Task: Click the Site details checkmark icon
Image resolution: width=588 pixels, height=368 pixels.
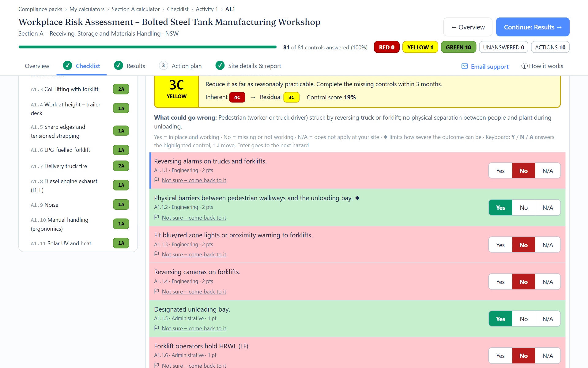Action: 220,65
